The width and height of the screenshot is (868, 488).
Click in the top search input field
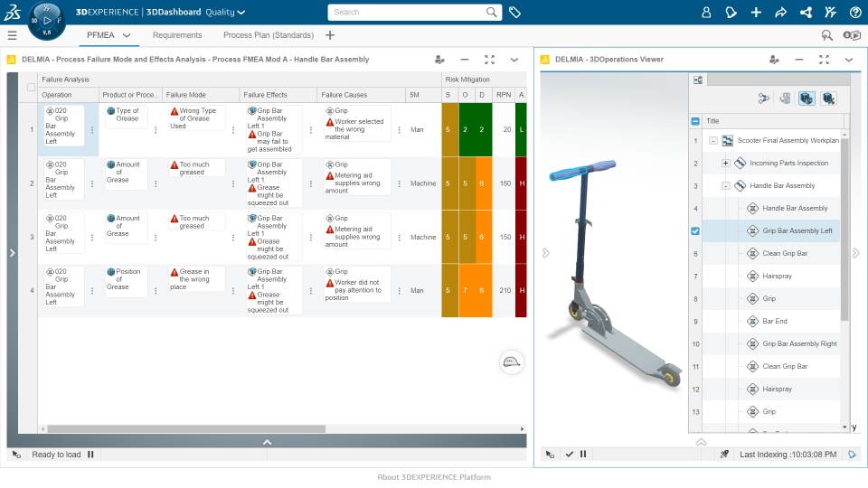407,12
